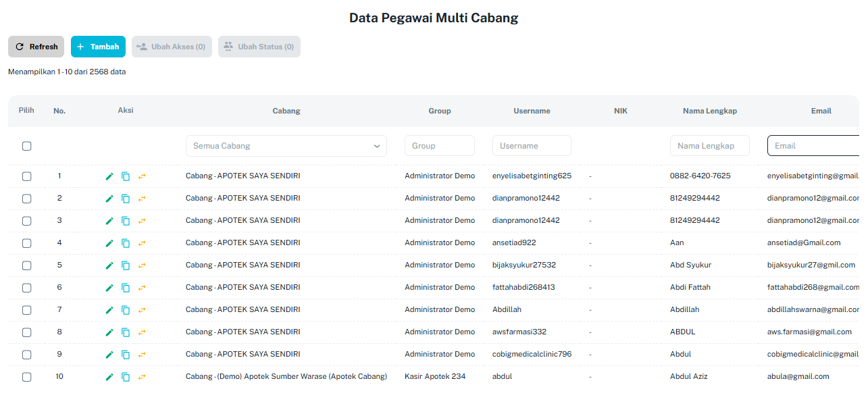Tick the select-all checkbox in the filter row
Screen dimensions: 868x410
[x=26, y=146]
